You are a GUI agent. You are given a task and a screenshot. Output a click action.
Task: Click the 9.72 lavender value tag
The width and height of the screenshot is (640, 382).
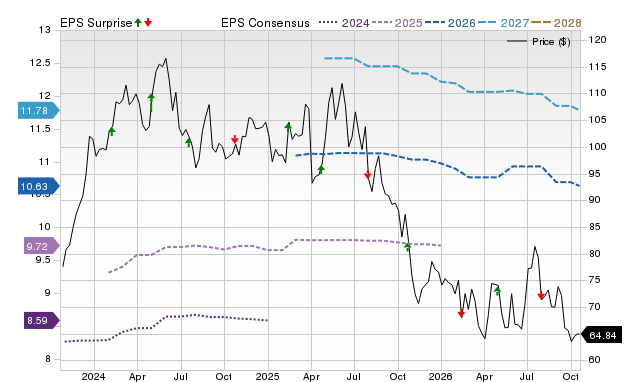point(41,246)
